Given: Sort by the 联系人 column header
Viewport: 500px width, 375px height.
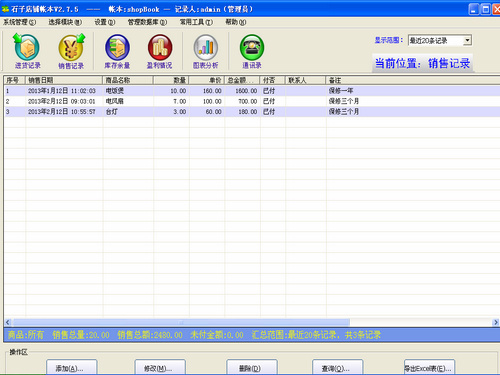Looking at the screenshot, I should tap(305, 80).
